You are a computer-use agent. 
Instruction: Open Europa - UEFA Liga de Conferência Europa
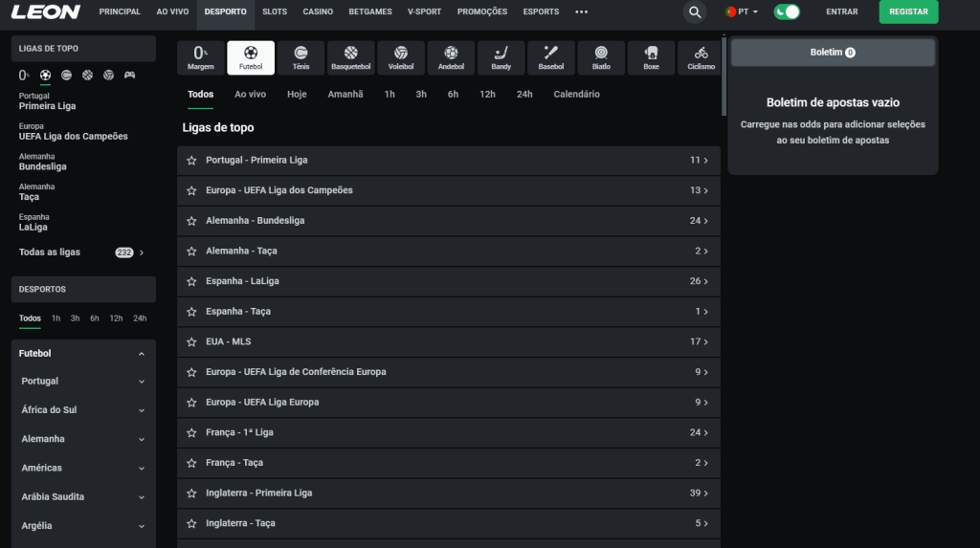(449, 372)
